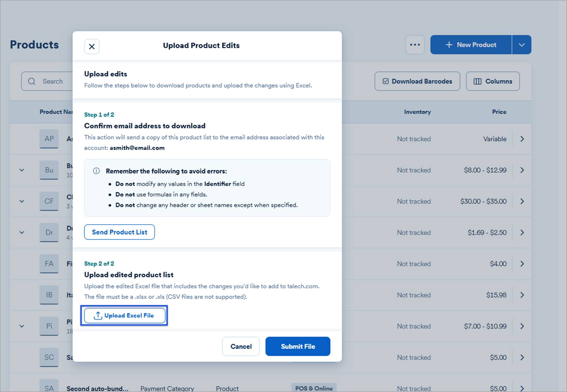The width and height of the screenshot is (567, 392).
Task: Click the POS & Online tag
Action: [314, 388]
